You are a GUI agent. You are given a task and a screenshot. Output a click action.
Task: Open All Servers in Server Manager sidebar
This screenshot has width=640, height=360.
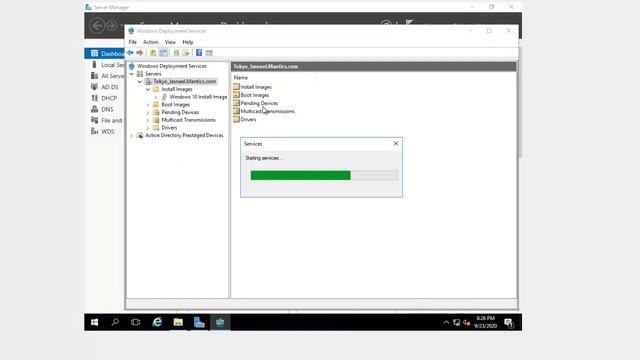(107, 76)
